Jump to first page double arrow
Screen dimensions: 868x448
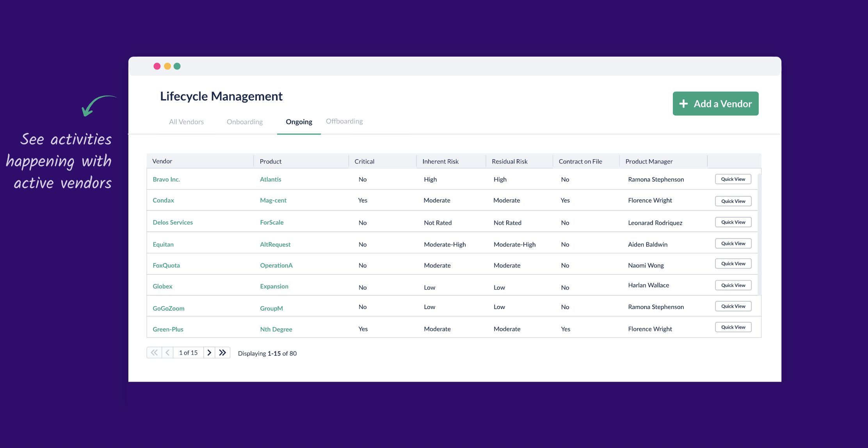154,352
